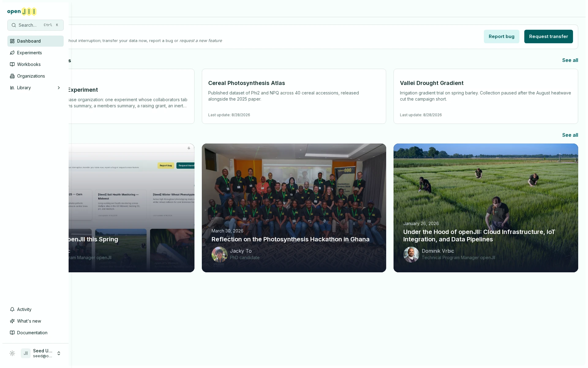
Task: Open Workbooks section
Action: point(36,64)
